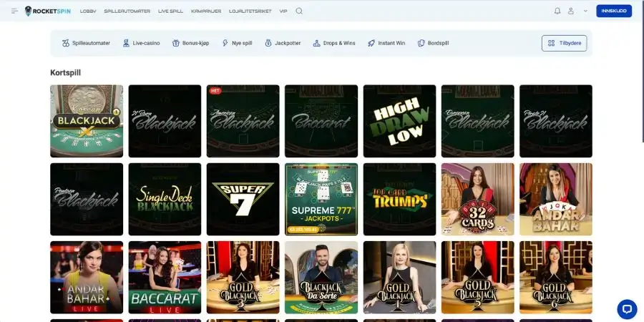Open notifications bell icon
Image resolution: width=644 pixels, height=322 pixels.
tap(557, 11)
